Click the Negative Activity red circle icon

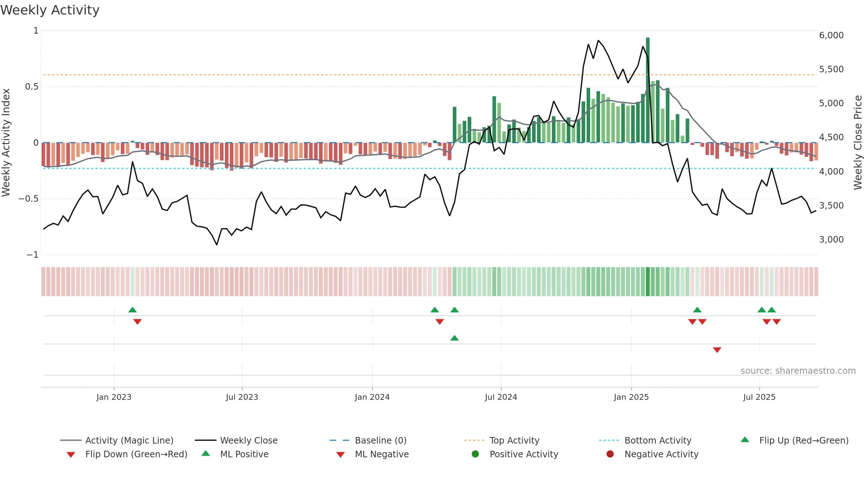[610, 454]
